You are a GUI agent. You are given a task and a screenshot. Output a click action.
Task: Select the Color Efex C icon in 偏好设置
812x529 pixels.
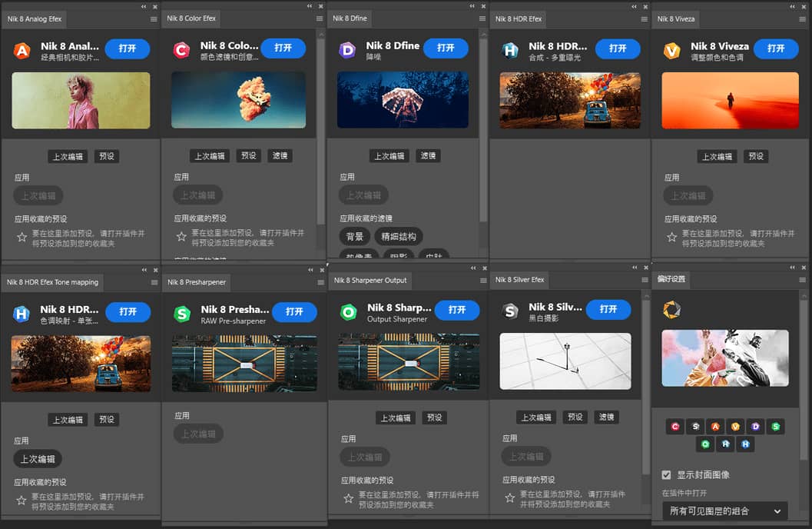tap(674, 427)
